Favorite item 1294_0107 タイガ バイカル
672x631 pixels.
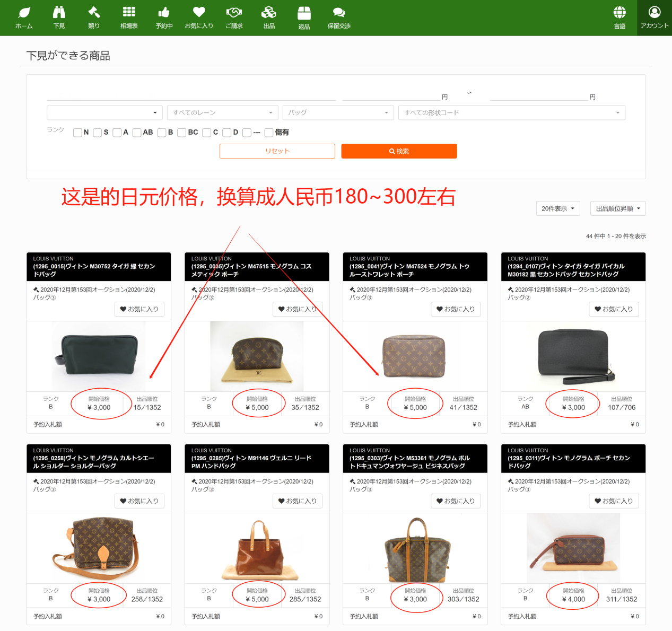614,309
